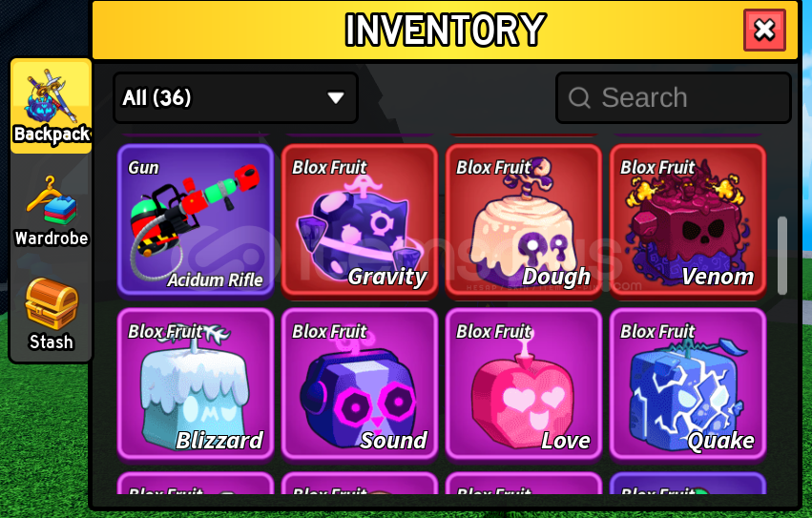Switch to the Backpack tab

[x=52, y=106]
